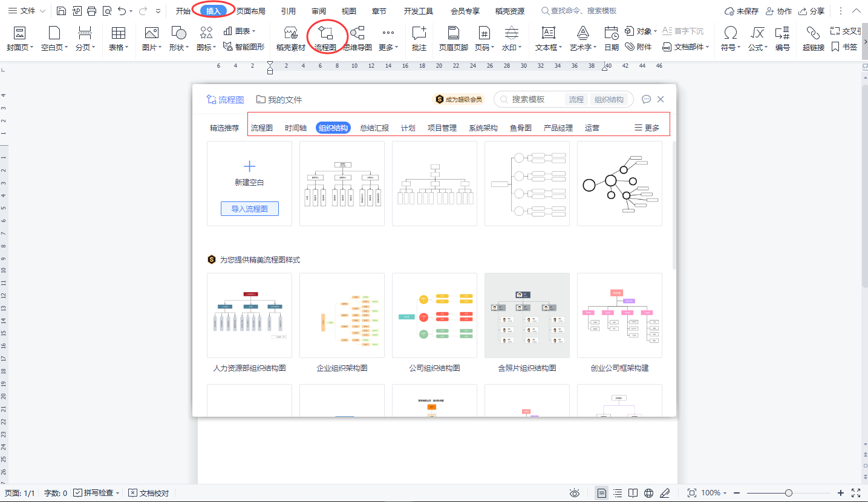The height and width of the screenshot is (502, 868).
Task: Expand the 文件 menu arrow
Action: point(42,11)
